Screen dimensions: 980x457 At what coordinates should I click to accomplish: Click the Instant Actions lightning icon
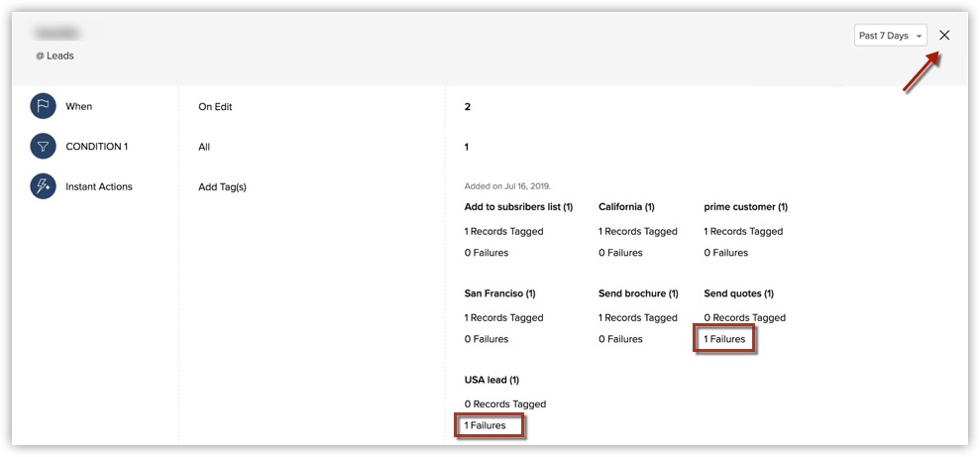click(x=44, y=186)
